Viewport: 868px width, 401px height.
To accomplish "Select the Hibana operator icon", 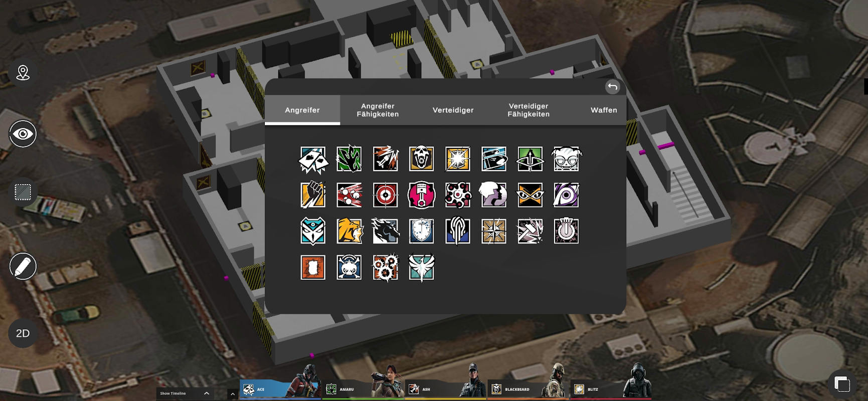I will (x=458, y=195).
